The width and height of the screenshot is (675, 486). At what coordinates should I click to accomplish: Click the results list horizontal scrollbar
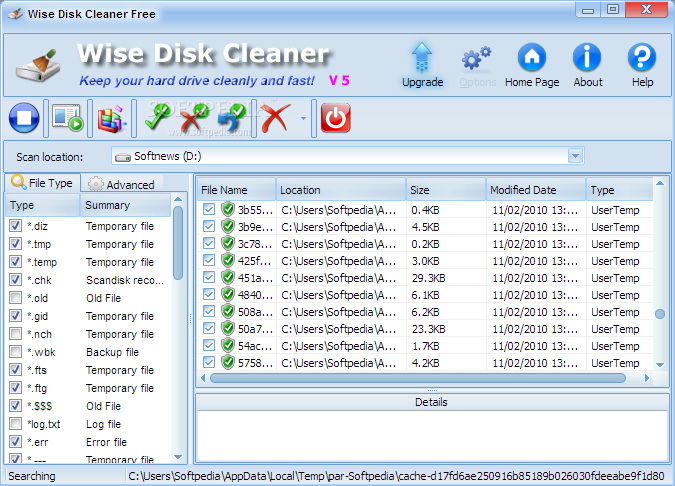point(420,378)
